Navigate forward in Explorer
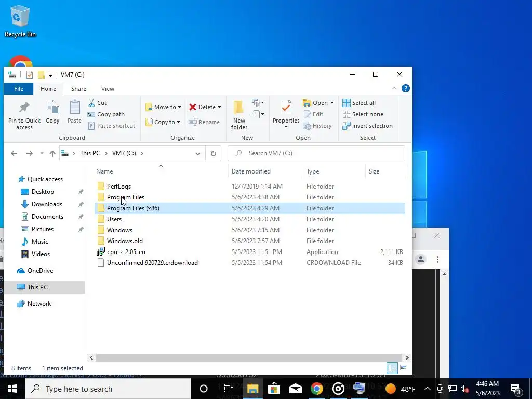The height and width of the screenshot is (399, 532). (30, 153)
